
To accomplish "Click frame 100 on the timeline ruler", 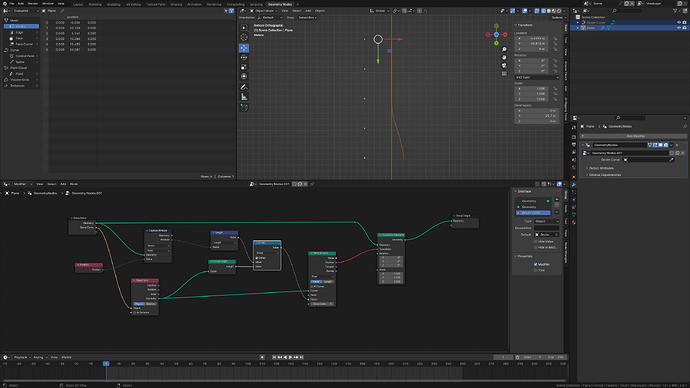I will (x=248, y=364).
